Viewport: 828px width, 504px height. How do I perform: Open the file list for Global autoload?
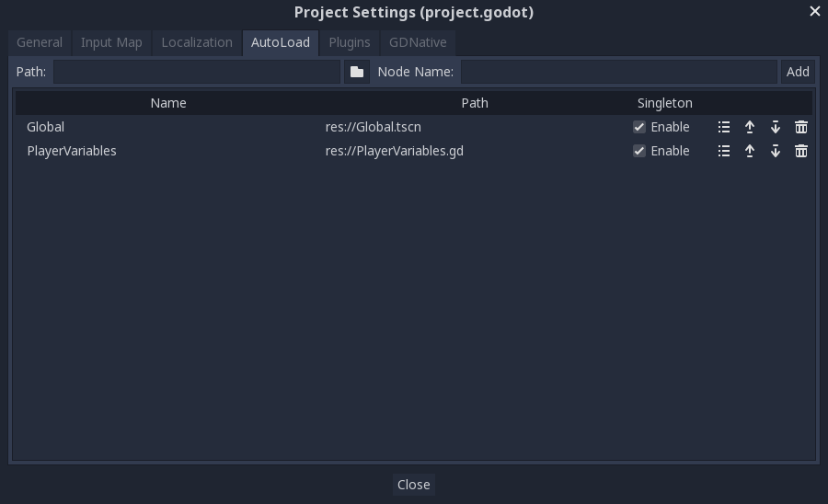[724, 127]
